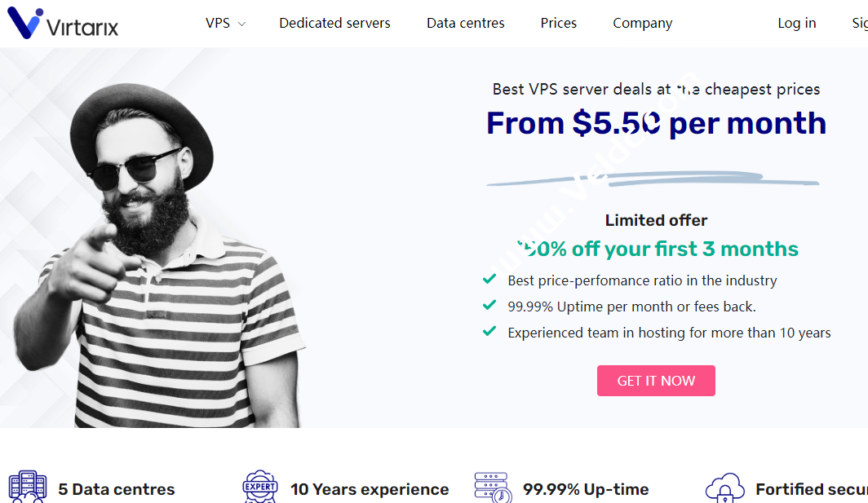Viewport: 868px width, 503px height.
Task: Expand the VPS dropdown menu
Action: click(218, 23)
